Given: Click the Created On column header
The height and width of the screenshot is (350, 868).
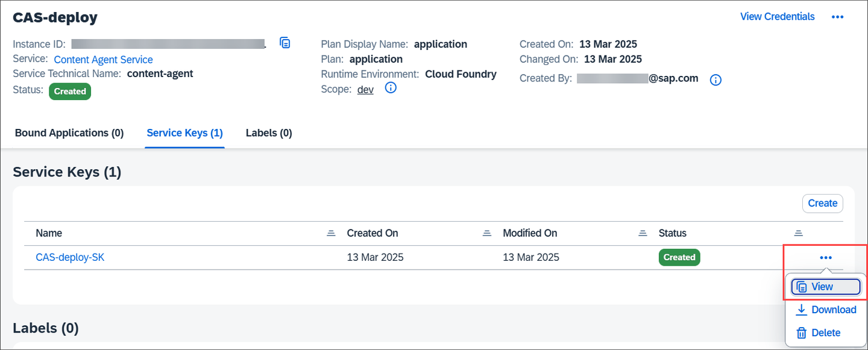Looking at the screenshot, I should [x=373, y=233].
